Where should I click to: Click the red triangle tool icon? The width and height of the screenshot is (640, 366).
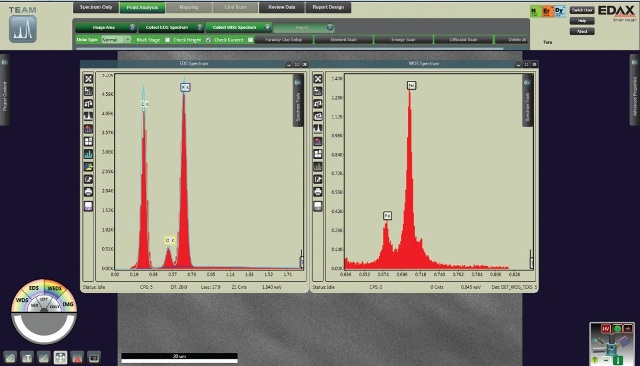coord(77,358)
